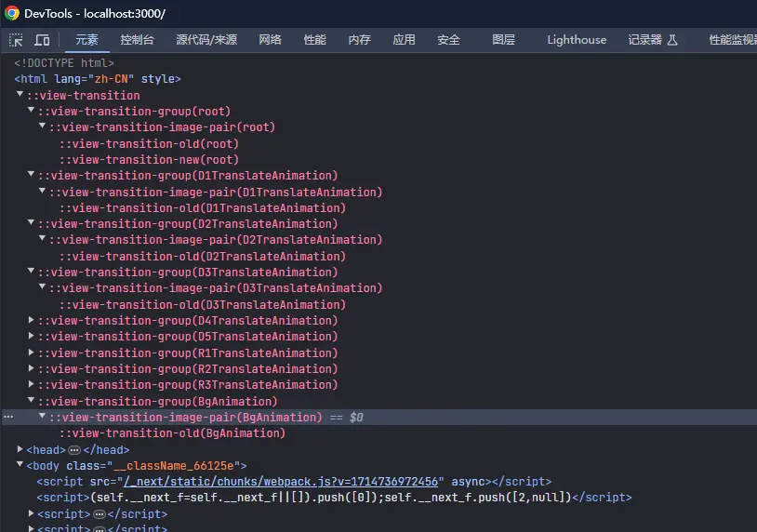757x532 pixels.
Task: Expand view-transition-group(D4TranslateAnimation) node
Action: coord(31,321)
